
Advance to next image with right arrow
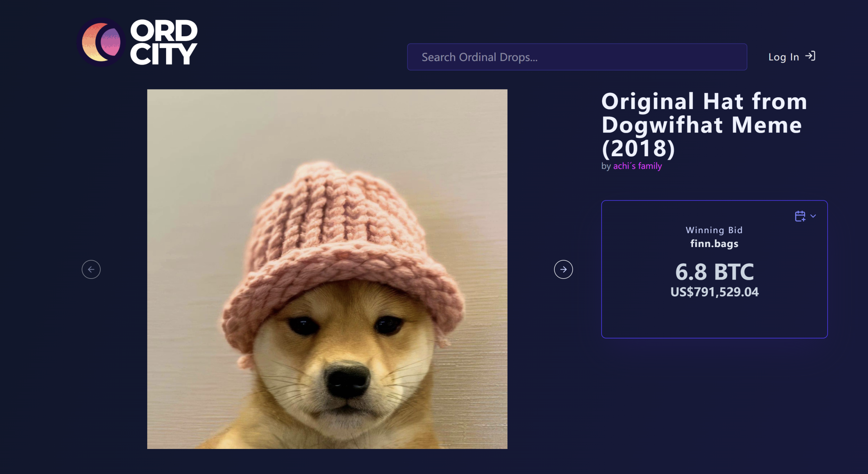tap(563, 269)
